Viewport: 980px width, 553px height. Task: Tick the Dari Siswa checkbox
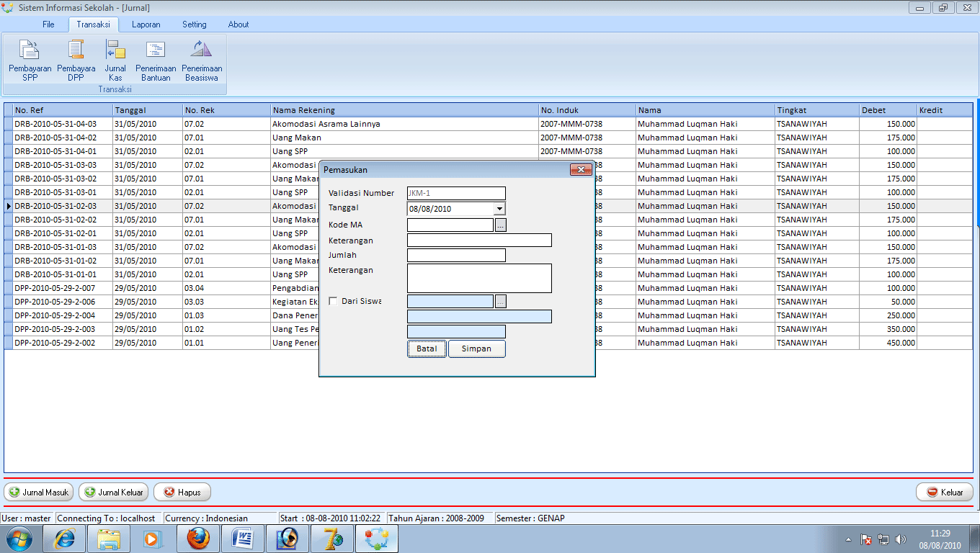tap(333, 301)
